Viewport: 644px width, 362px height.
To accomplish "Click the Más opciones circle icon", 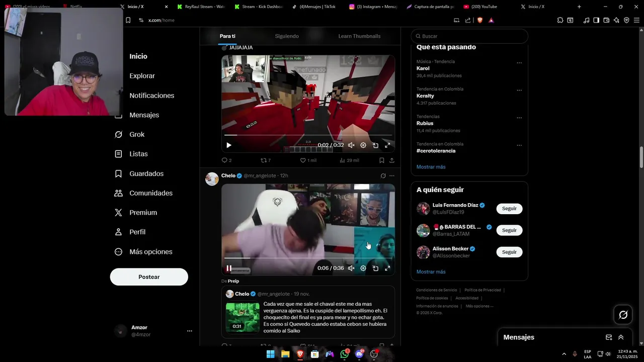I will point(119,251).
